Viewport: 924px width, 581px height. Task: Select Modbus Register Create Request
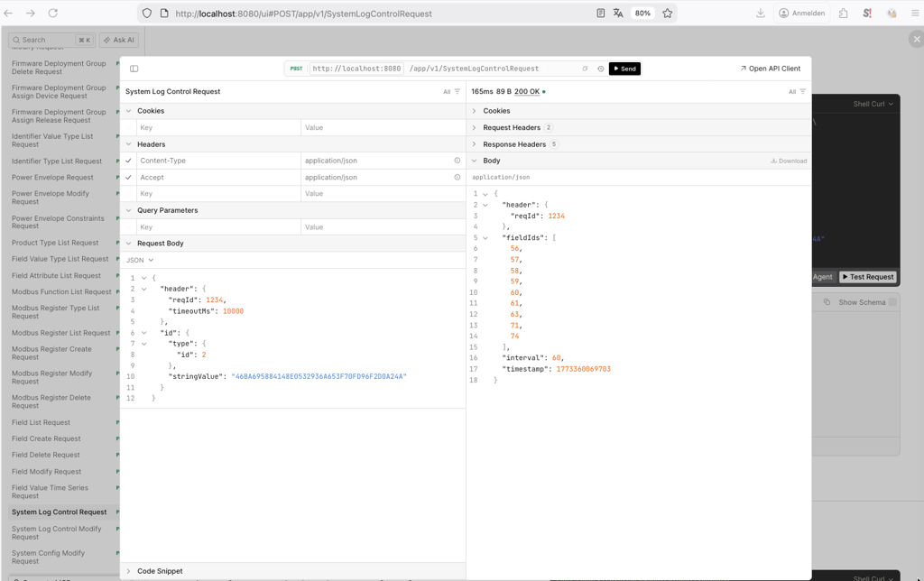coord(51,353)
